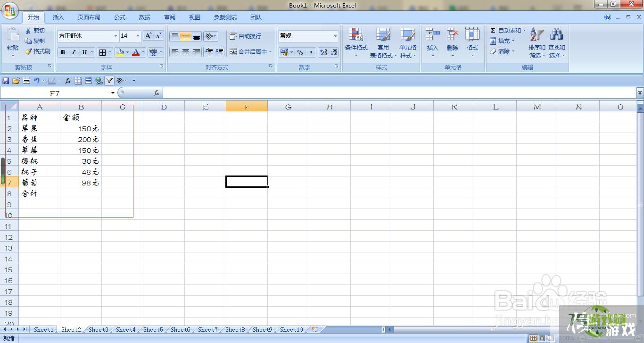Open Cell Styles (单元格样式) gallery
The width and height of the screenshot is (644, 343).
tap(408, 42)
